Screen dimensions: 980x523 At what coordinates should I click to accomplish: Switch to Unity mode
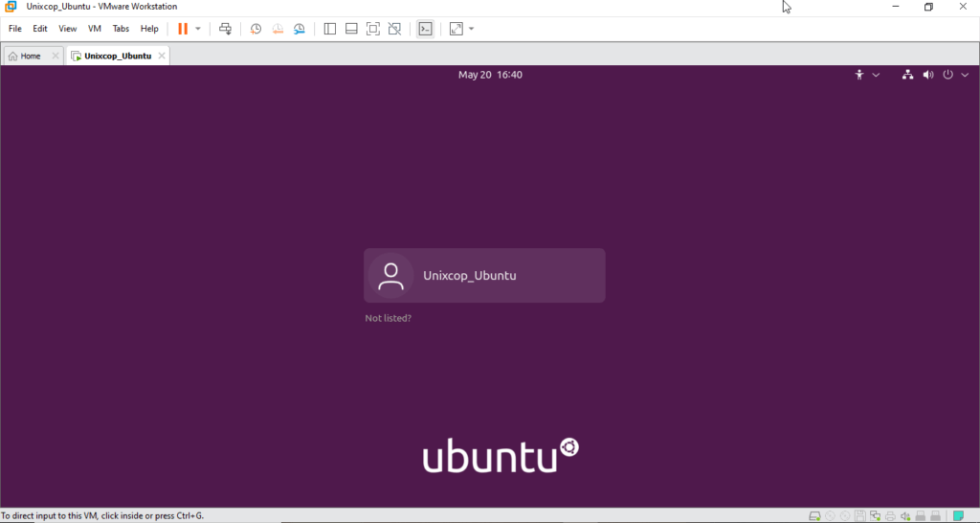[394, 29]
